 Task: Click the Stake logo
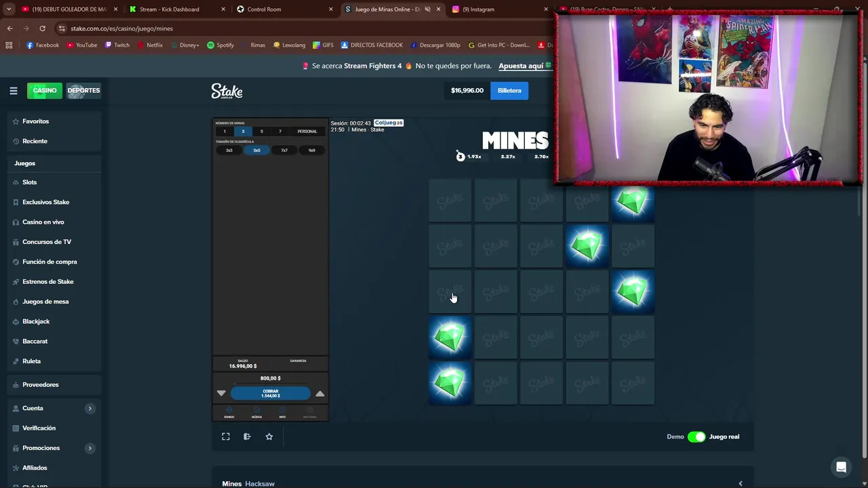pyautogui.click(x=226, y=91)
